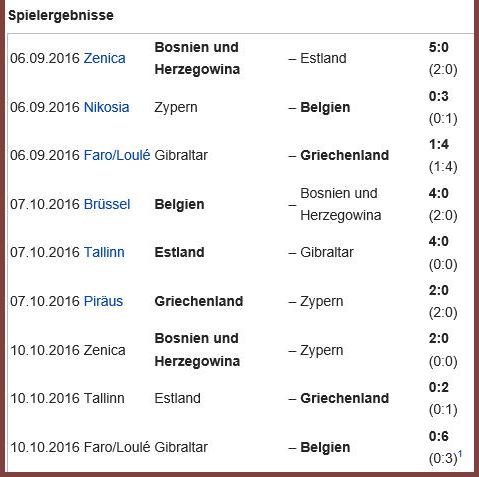The image size is (479, 477).
Task: Follow the Brüssel link
Action: (x=107, y=204)
